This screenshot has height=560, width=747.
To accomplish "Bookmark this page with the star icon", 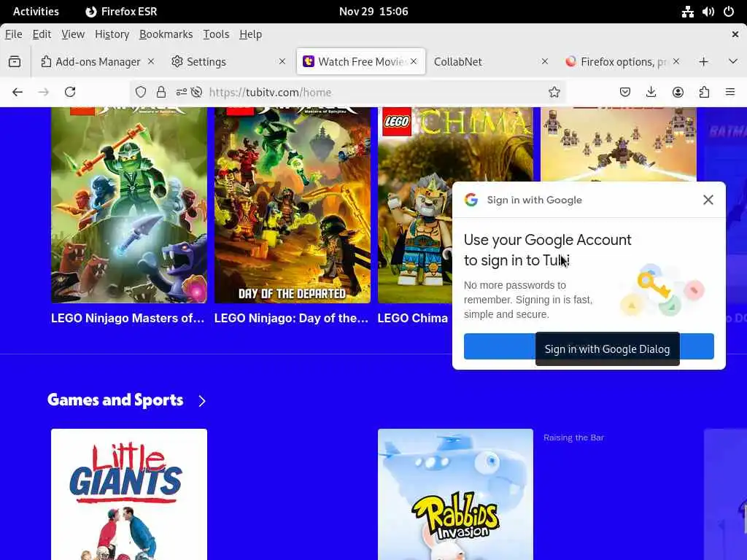I will pyautogui.click(x=554, y=92).
